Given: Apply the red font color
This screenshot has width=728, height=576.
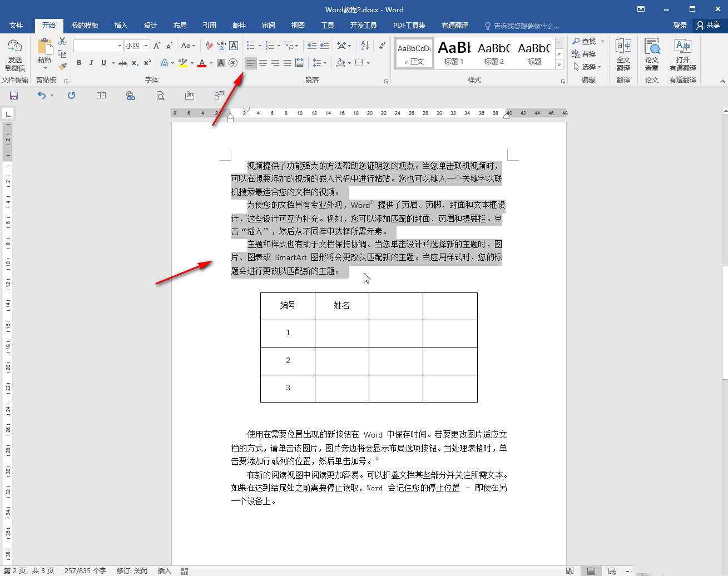Looking at the screenshot, I should pos(202,63).
